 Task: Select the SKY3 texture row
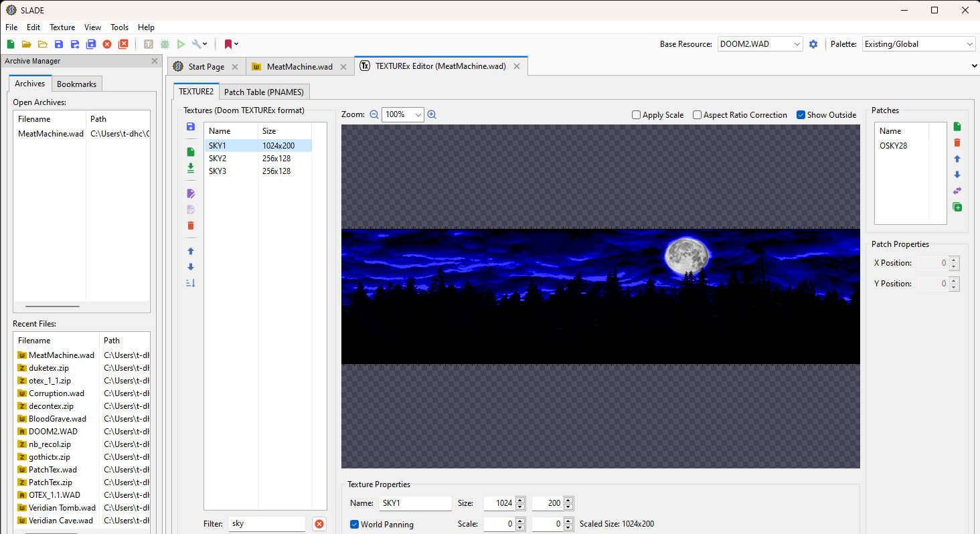[x=258, y=171]
